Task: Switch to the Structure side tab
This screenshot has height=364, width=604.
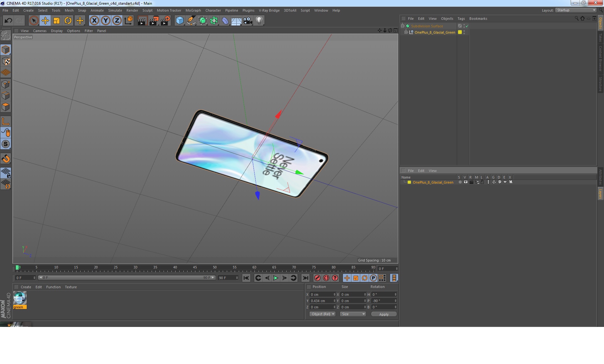Action: 600,84
